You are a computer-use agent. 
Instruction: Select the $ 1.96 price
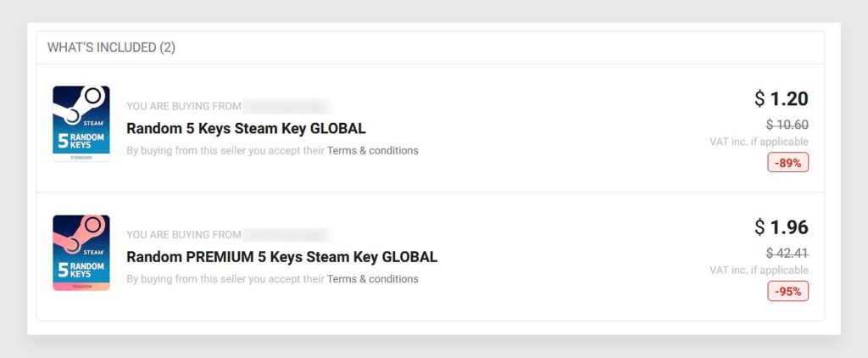tap(781, 227)
